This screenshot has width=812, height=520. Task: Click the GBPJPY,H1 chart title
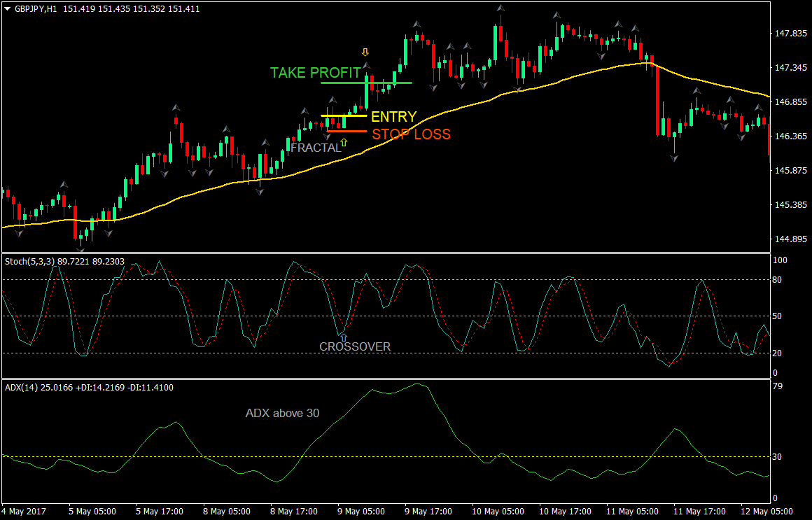pos(34,9)
